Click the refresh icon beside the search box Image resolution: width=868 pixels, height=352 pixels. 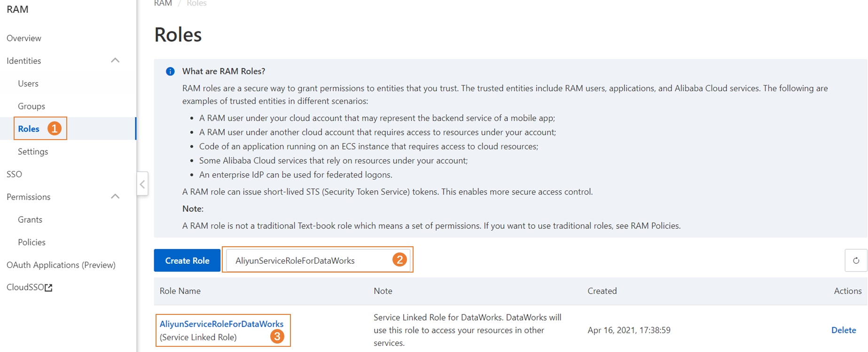[x=856, y=260]
